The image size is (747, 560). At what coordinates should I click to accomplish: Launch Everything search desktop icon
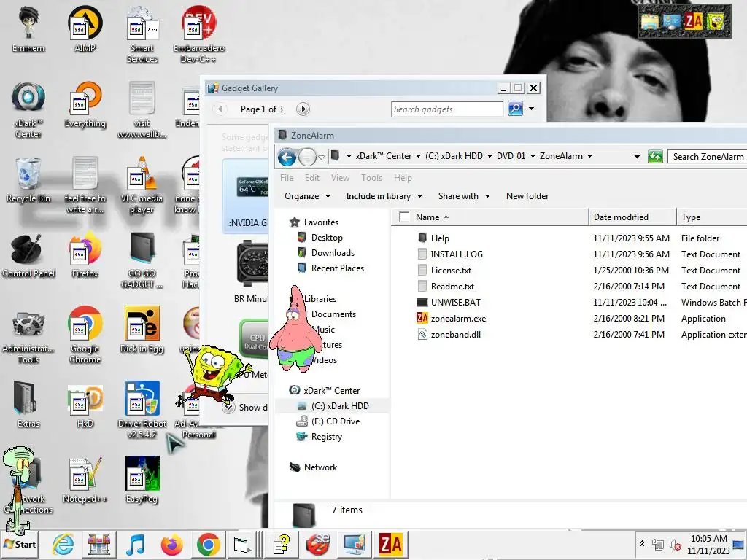pos(85,105)
